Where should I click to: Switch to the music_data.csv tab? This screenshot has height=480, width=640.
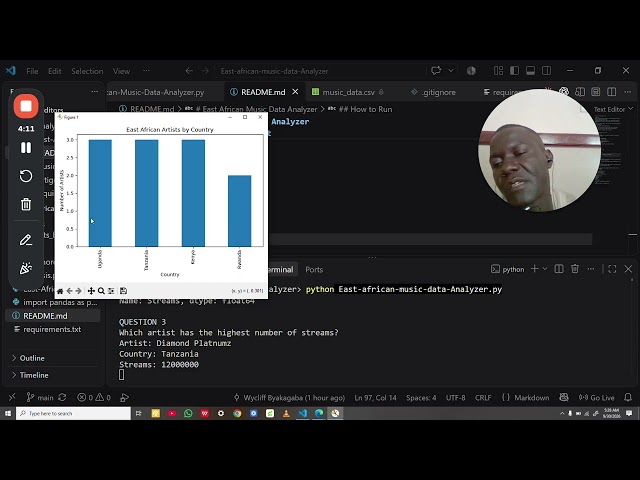(349, 92)
